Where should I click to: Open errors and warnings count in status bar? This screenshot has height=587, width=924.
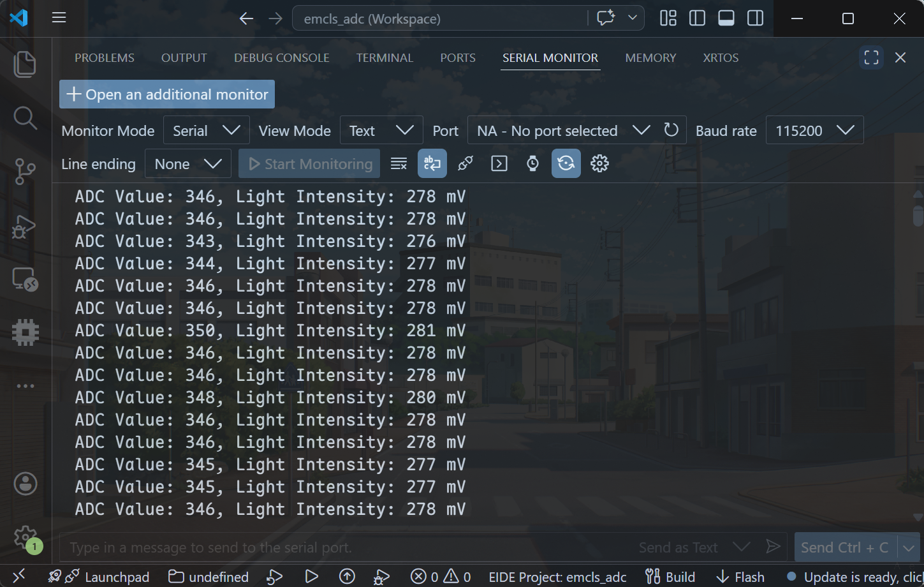(441, 577)
